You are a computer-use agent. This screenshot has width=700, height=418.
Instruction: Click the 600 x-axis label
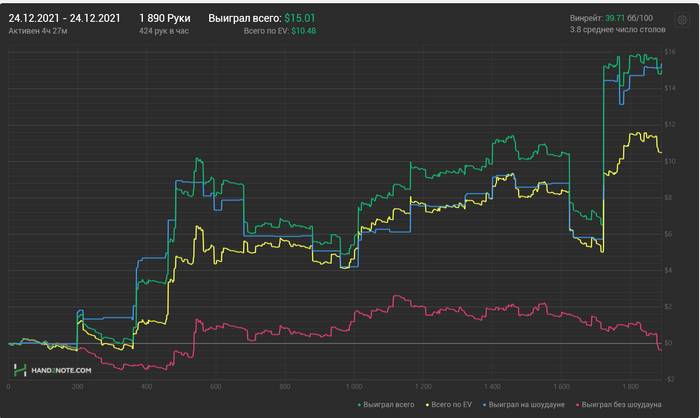coord(216,386)
